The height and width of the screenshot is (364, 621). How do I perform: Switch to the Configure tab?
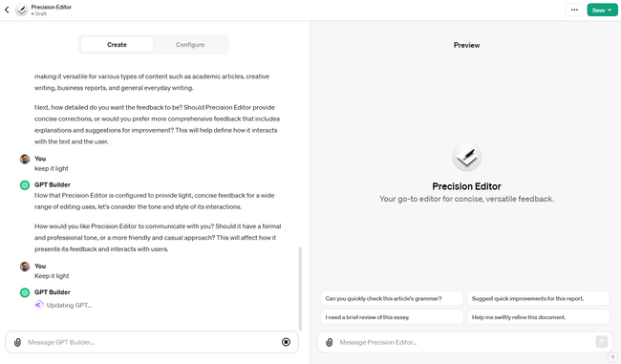pos(190,45)
